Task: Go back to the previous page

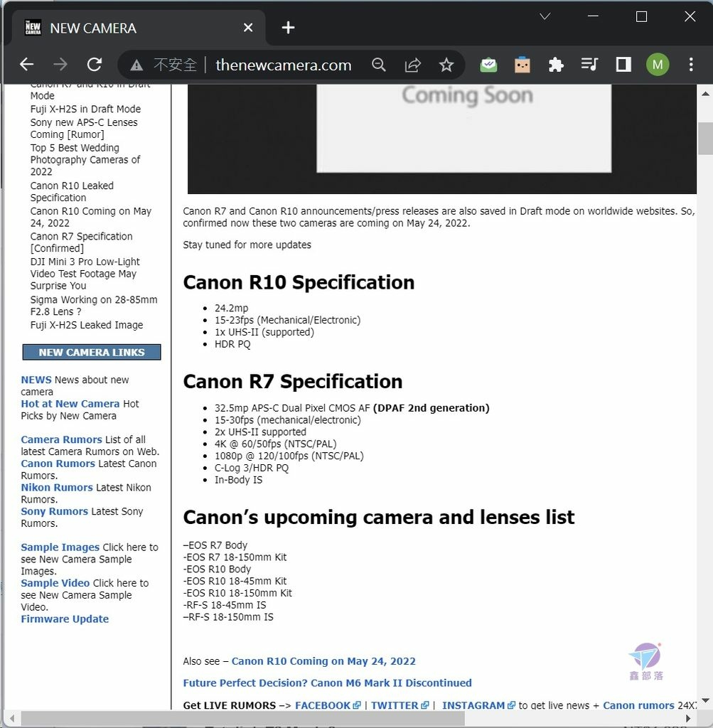Action: pyautogui.click(x=27, y=64)
